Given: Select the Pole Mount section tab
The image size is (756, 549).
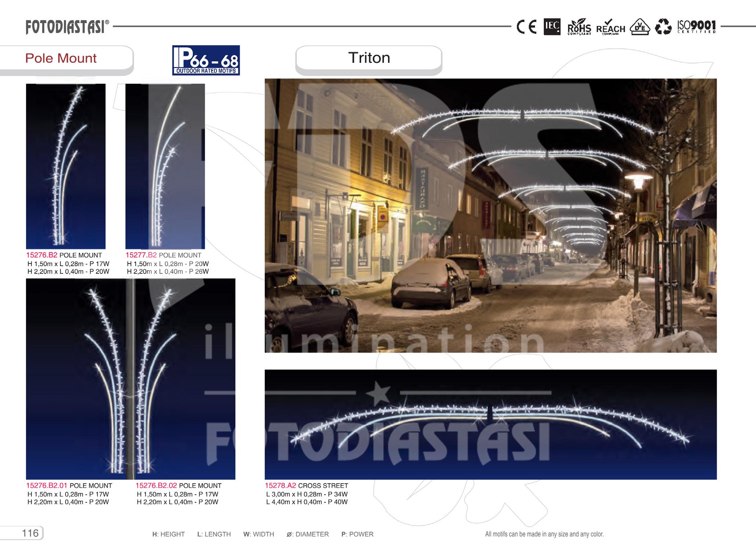Looking at the screenshot, I should (61, 58).
